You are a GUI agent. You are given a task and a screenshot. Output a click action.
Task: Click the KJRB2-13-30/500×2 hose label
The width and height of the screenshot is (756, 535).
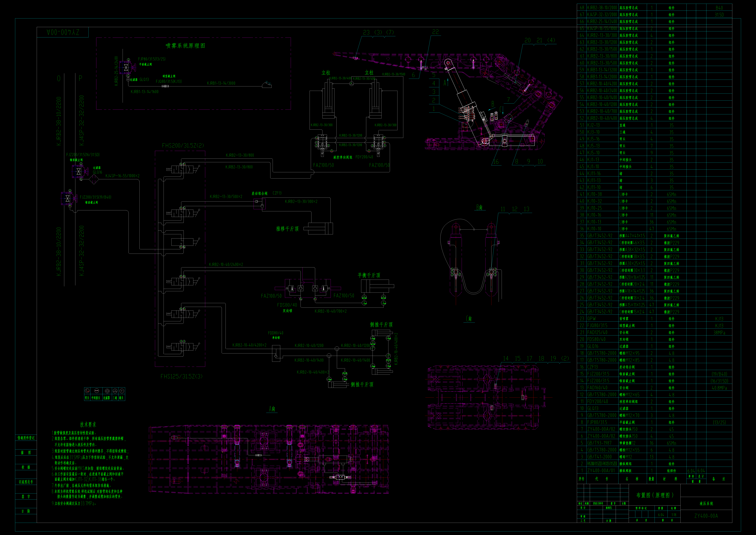(x=226, y=196)
